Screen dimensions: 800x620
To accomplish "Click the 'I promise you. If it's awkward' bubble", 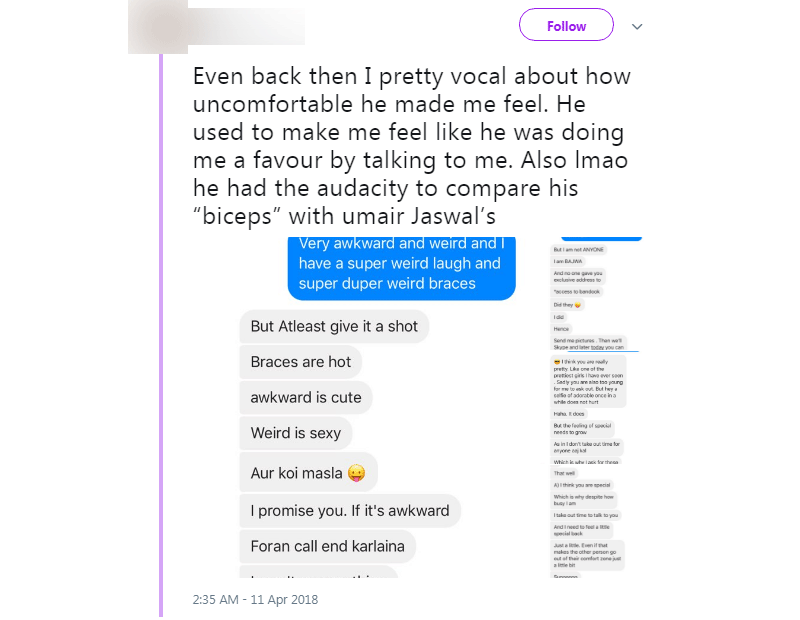I will (350, 511).
